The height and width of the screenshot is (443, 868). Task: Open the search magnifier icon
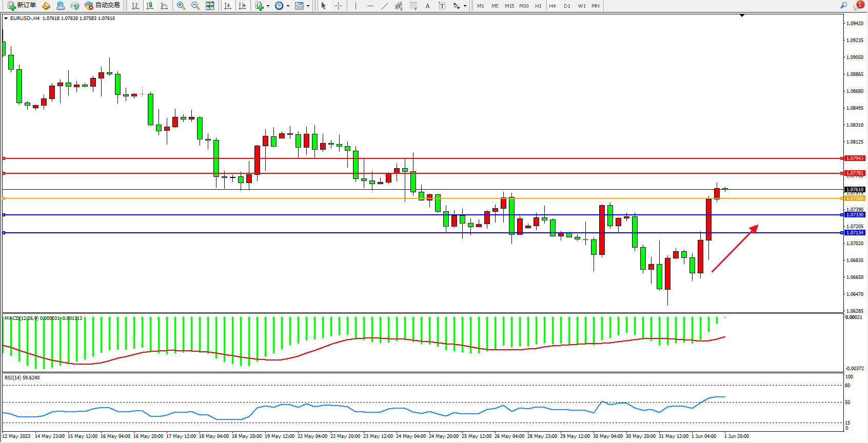[x=843, y=6]
